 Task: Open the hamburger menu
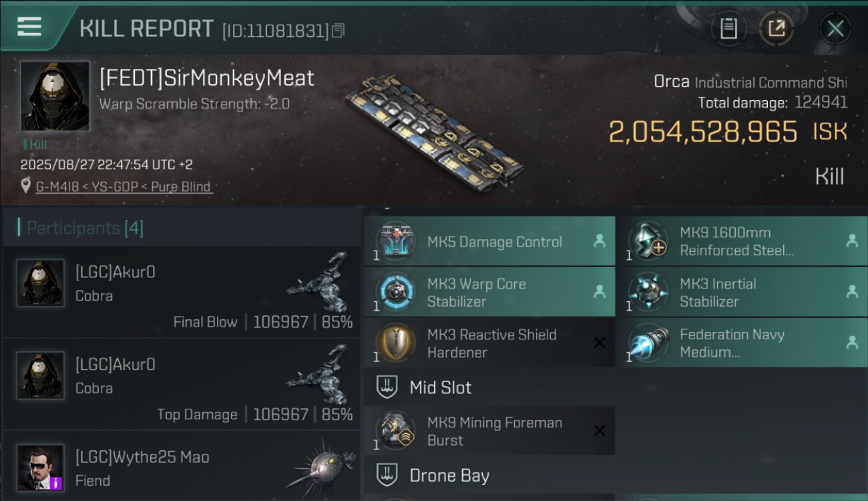point(29,27)
